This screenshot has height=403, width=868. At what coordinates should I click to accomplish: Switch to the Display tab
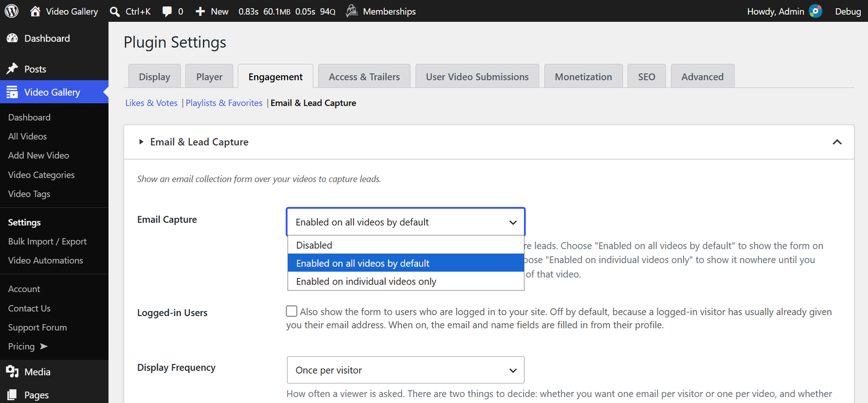(x=155, y=77)
